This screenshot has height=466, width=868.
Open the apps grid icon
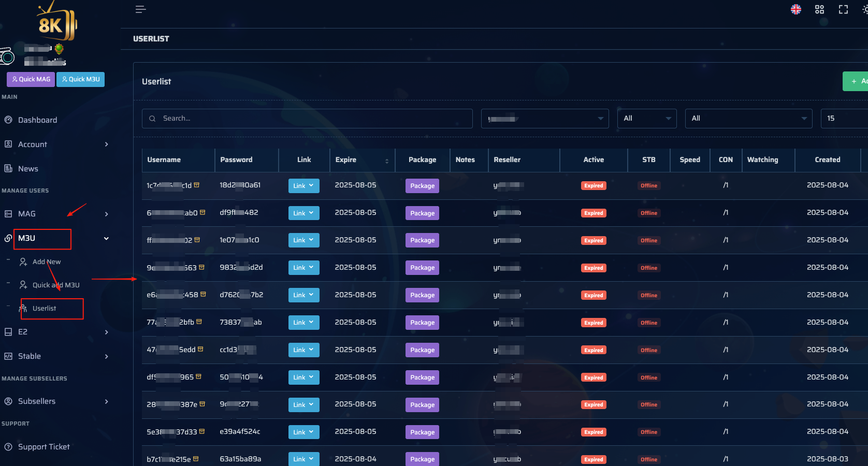[x=819, y=9]
